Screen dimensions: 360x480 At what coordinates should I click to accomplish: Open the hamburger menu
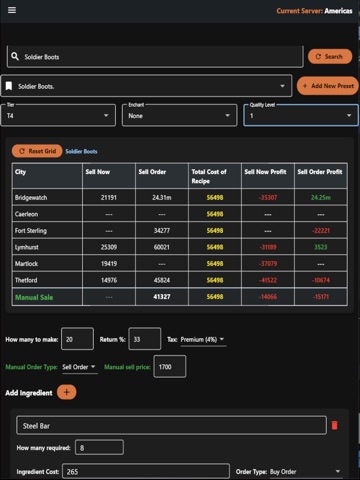(12, 10)
